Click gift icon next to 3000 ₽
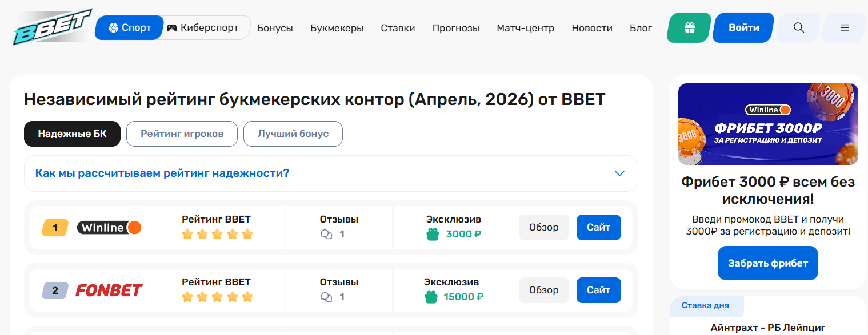This screenshot has width=868, height=335. point(433,234)
